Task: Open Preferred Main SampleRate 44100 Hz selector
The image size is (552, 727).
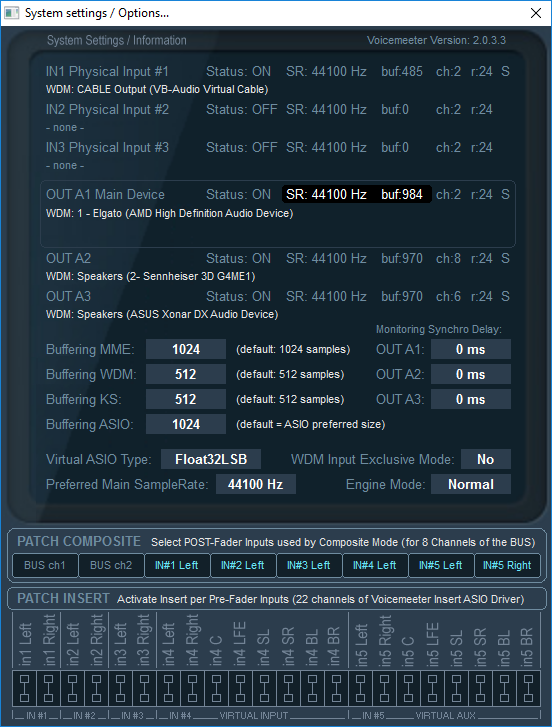Action: (x=256, y=484)
